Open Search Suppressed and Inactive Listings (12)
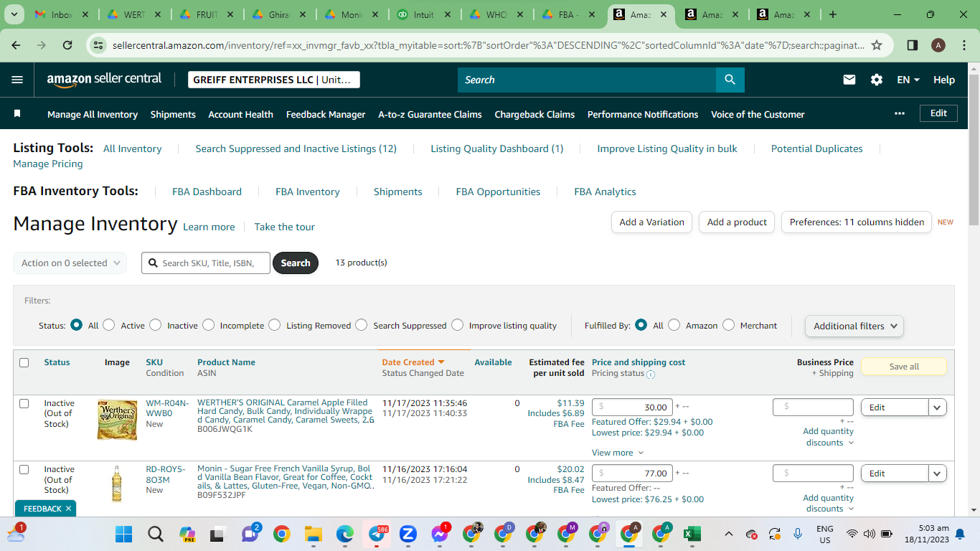980x551 pixels. point(296,149)
